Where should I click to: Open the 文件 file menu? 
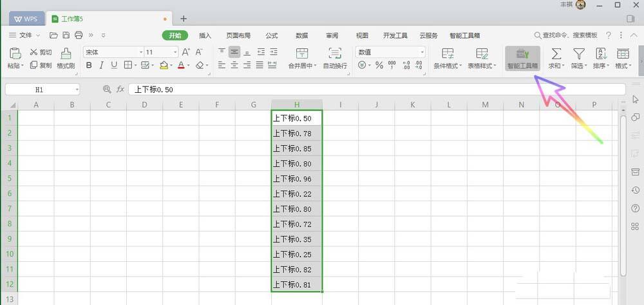24,35
